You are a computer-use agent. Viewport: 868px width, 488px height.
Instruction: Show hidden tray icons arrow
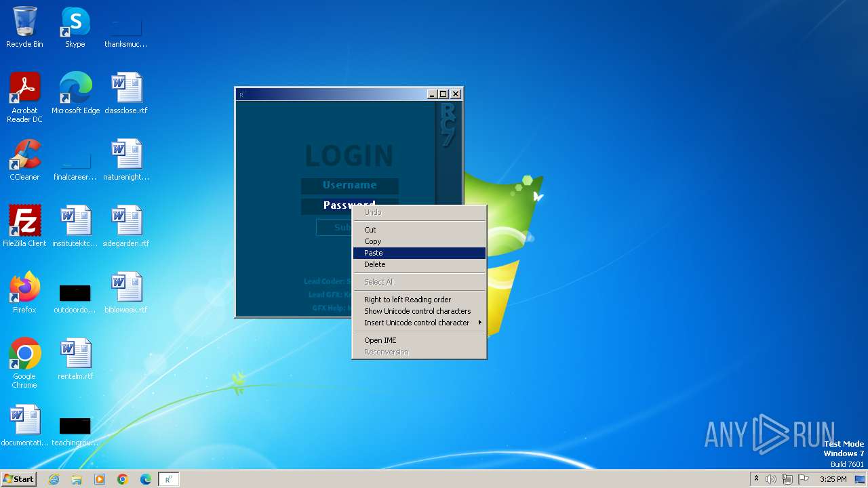pos(756,479)
